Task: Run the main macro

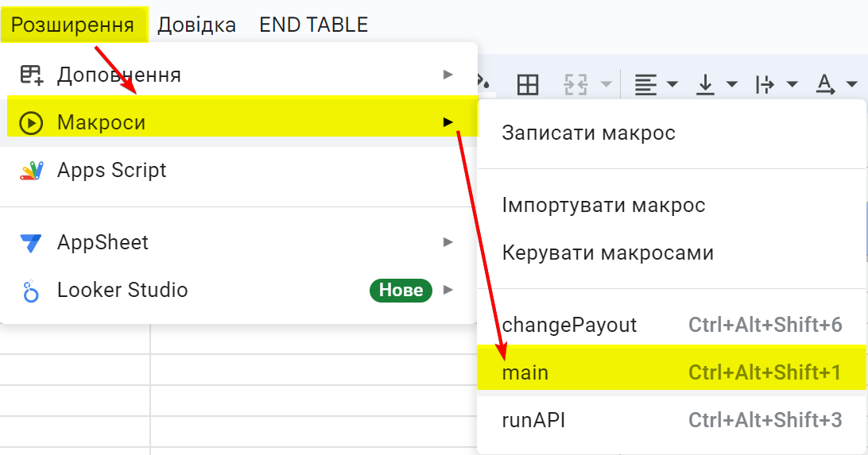Action: 672,372
